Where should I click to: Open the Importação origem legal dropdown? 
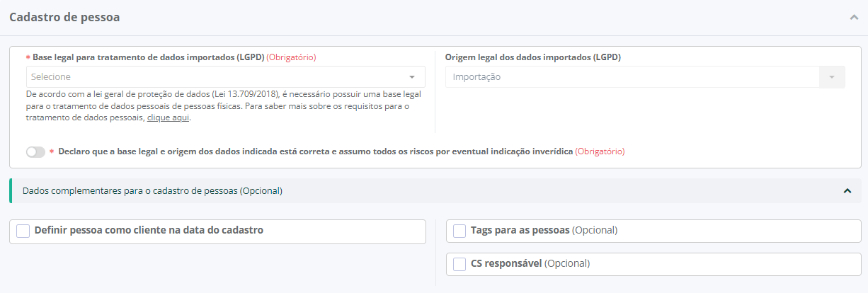point(630,77)
